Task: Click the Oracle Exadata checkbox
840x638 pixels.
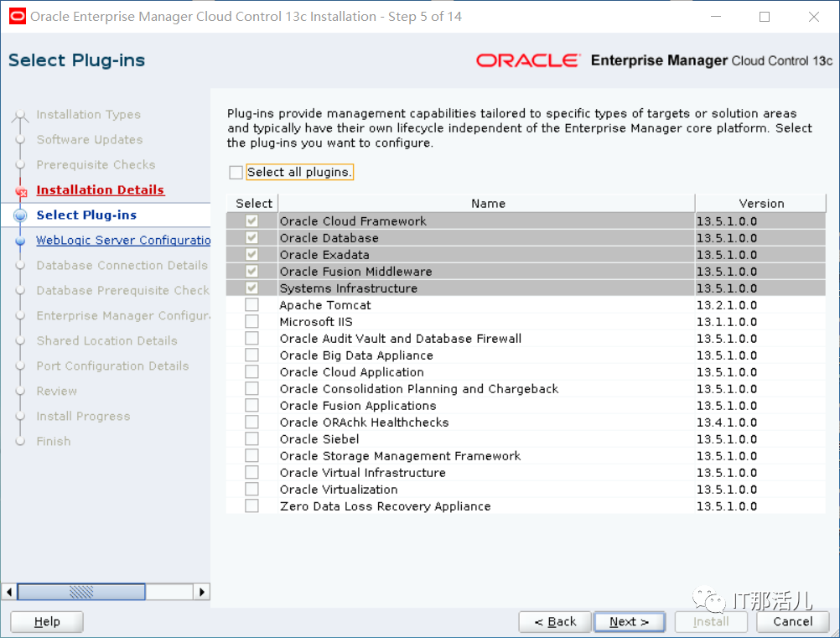Action: [251, 255]
